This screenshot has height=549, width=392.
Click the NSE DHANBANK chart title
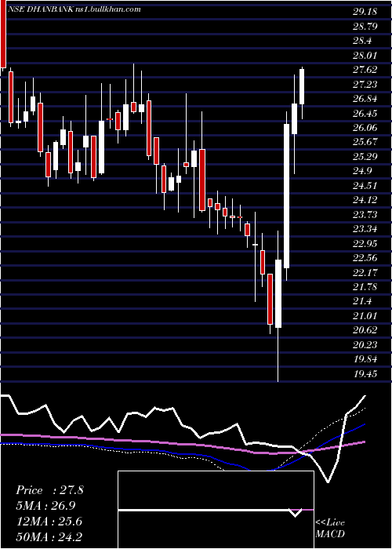click(x=74, y=9)
